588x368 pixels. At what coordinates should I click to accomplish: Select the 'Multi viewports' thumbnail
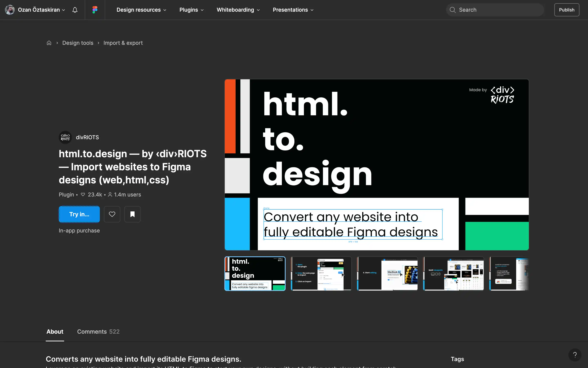pyautogui.click(x=453, y=274)
